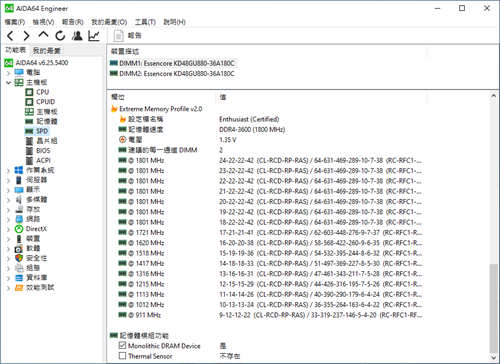Open the ACPI chip icon in tree

click(29, 160)
